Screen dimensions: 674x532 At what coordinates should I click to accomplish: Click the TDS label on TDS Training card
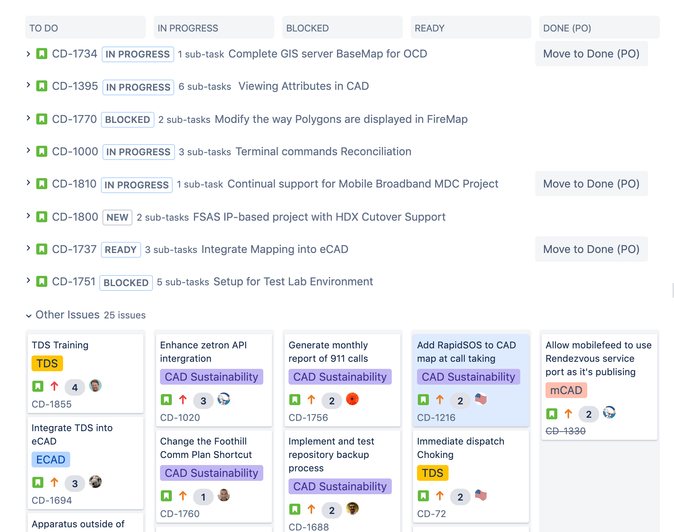coord(47,364)
